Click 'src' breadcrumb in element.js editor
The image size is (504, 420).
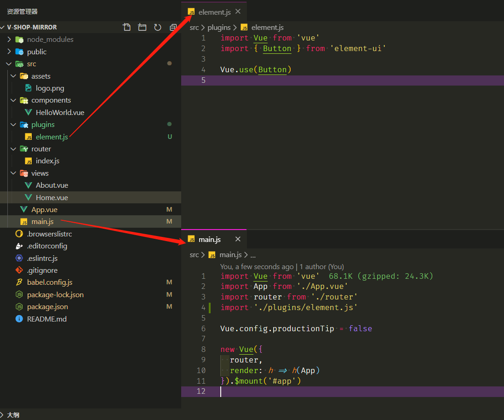point(194,28)
